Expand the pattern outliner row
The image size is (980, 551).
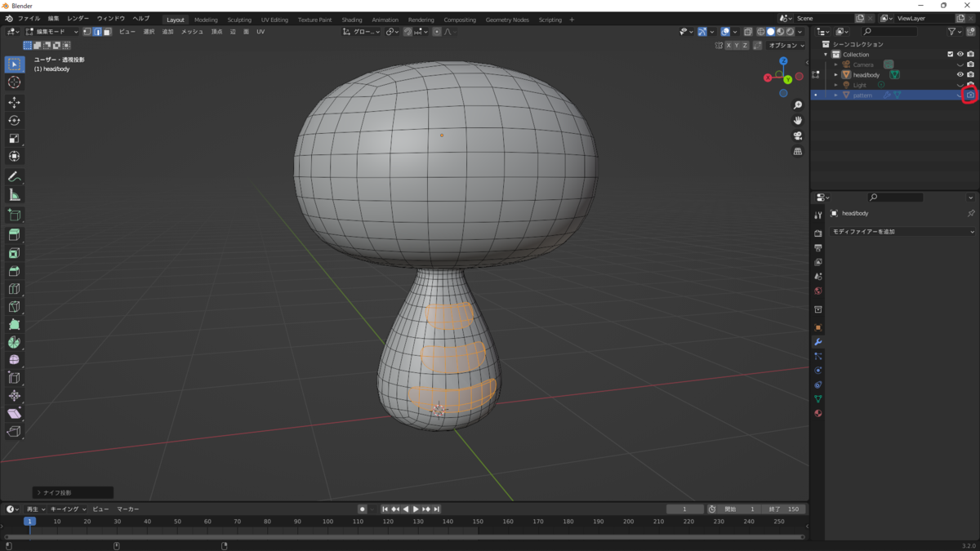tap(835, 96)
